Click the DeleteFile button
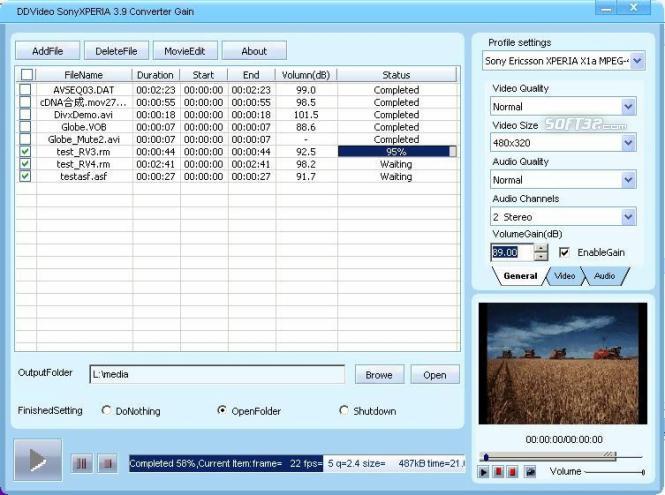Viewport: 665px width, 495px height. tap(116, 51)
